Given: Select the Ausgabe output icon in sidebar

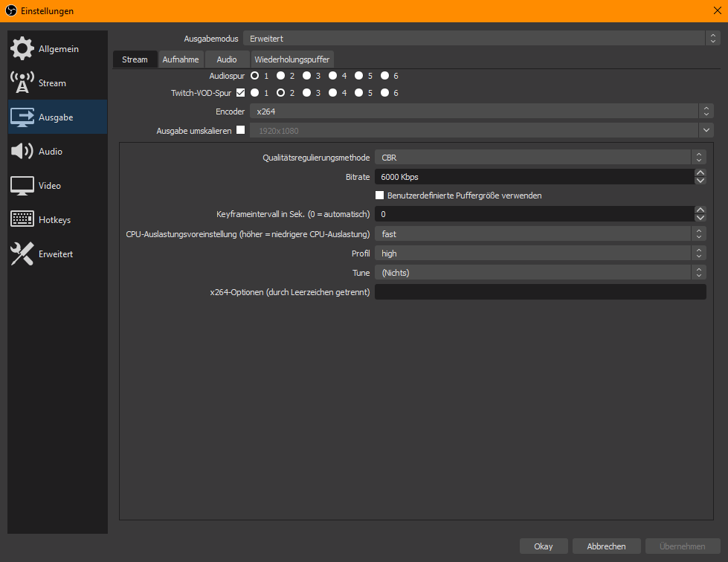Looking at the screenshot, I should tap(22, 117).
